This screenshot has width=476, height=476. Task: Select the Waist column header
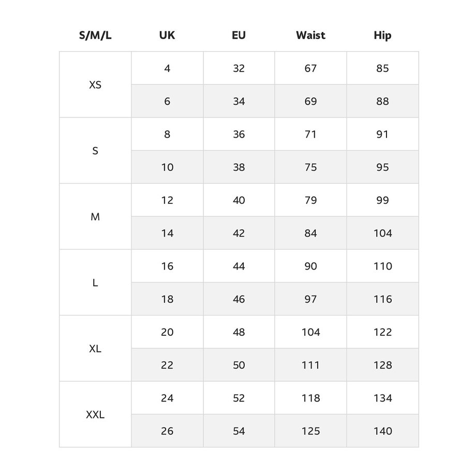pyautogui.click(x=310, y=36)
